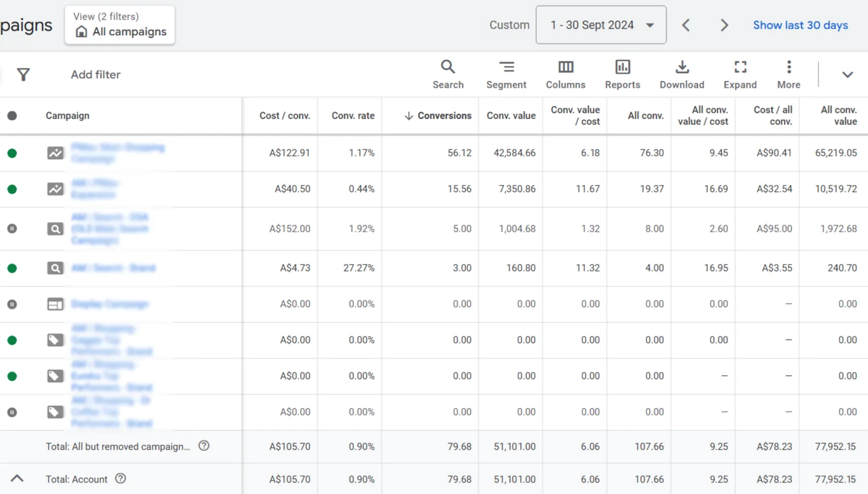Viewport: 868px width, 494px height.
Task: Open the date range dropdown 1 - 30 Sept 2024
Action: click(x=601, y=25)
